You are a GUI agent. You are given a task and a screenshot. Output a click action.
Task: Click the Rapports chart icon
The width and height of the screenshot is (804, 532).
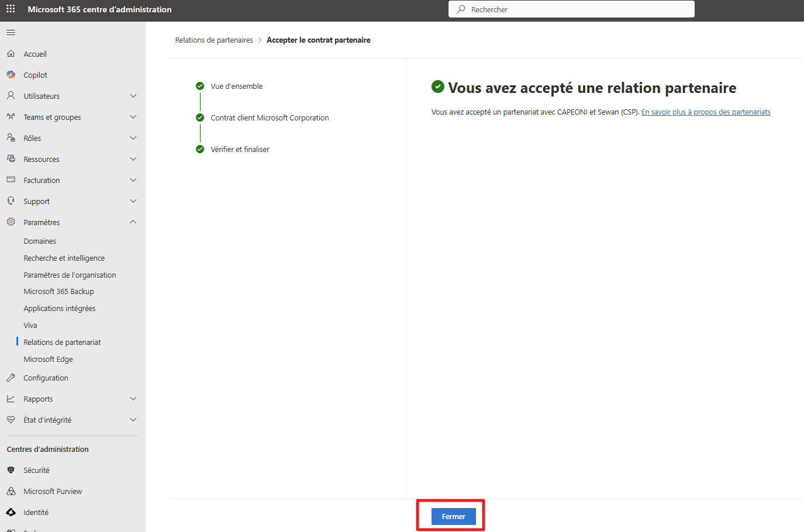[11, 399]
